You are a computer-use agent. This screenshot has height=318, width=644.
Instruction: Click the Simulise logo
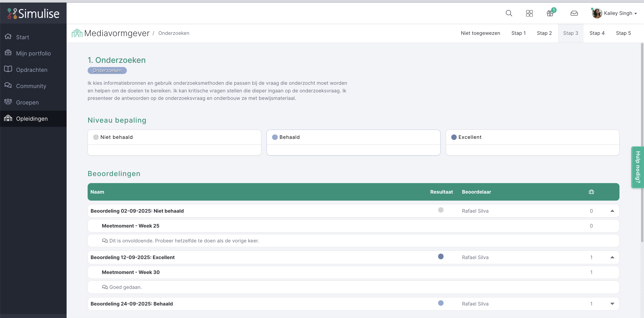33,13
